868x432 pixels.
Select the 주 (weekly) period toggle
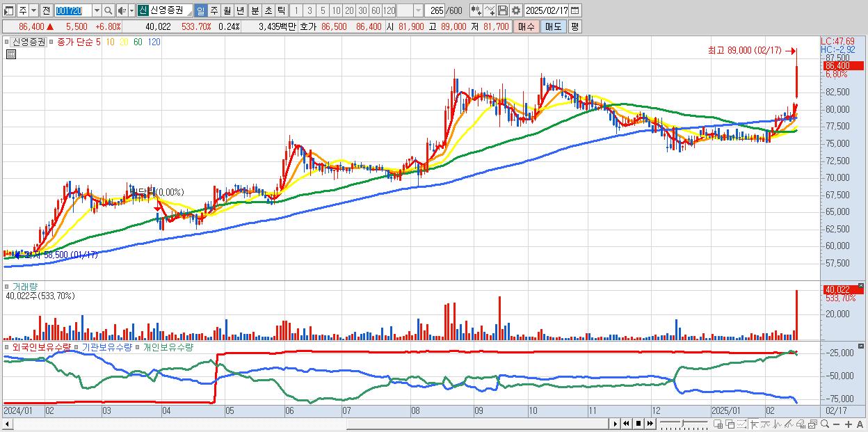pyautogui.click(x=214, y=10)
